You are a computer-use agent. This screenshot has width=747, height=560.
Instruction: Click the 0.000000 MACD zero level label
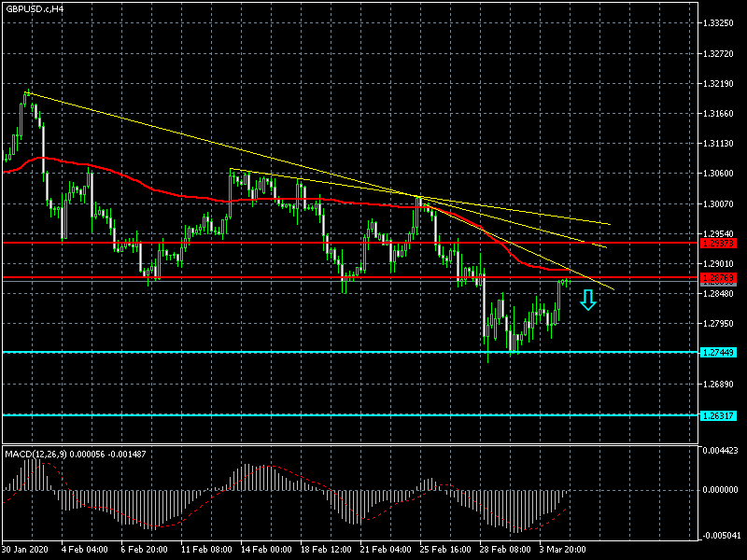click(720, 489)
